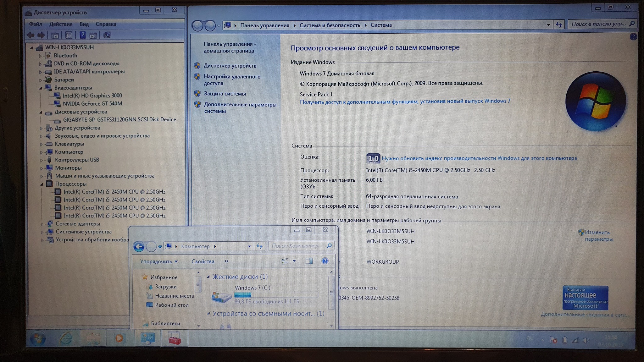The image size is (644, 362).
Task: Open the view options dropdown arrow in the explorer
Action: click(x=294, y=261)
